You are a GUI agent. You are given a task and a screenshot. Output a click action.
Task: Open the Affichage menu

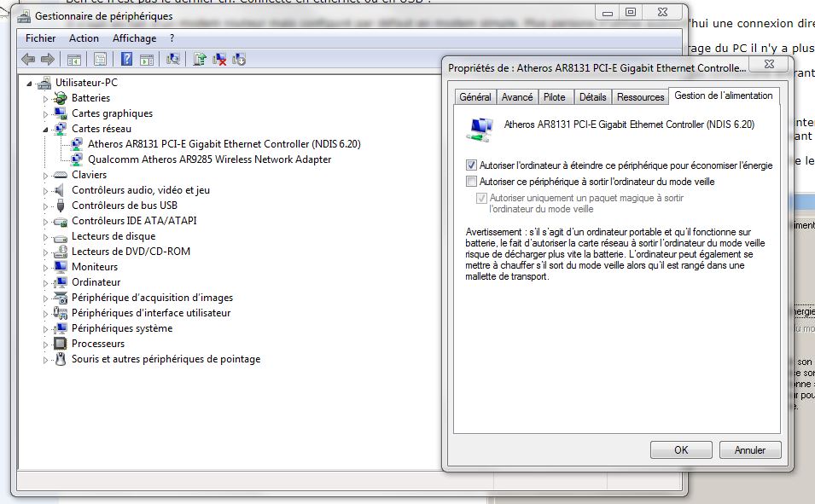[134, 38]
